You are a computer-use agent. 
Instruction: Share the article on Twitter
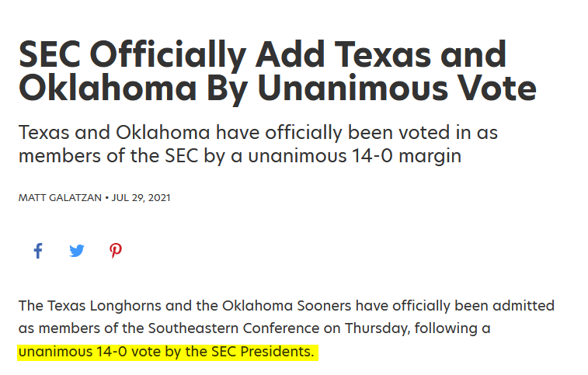coord(76,251)
